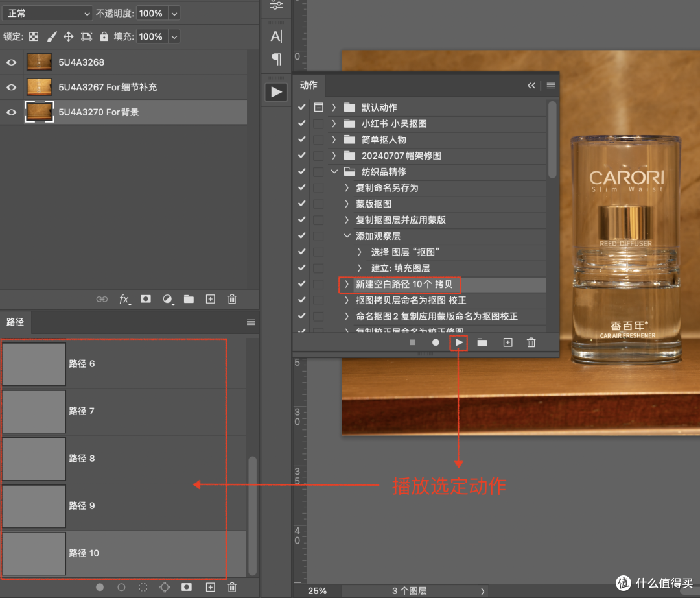Screen dimensions: 700x598
Task: Open the fx layer style menu
Action: click(124, 299)
